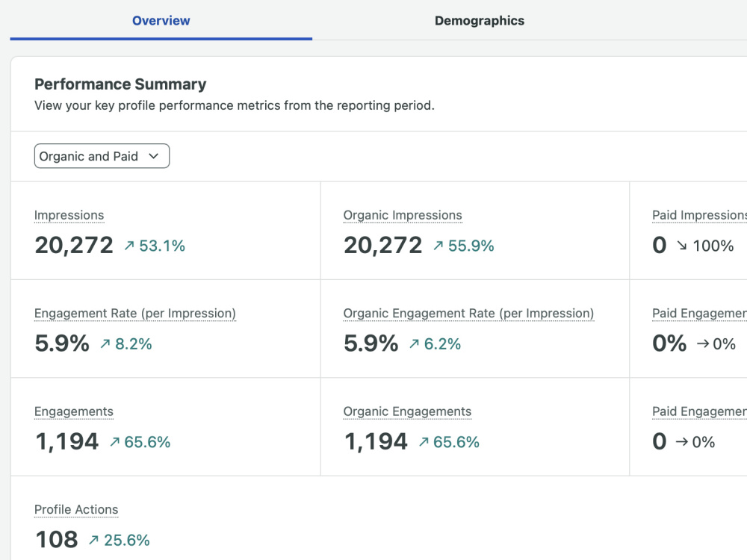Image resolution: width=747 pixels, height=560 pixels.
Task: Click the Organic Engagements label
Action: coord(407,411)
